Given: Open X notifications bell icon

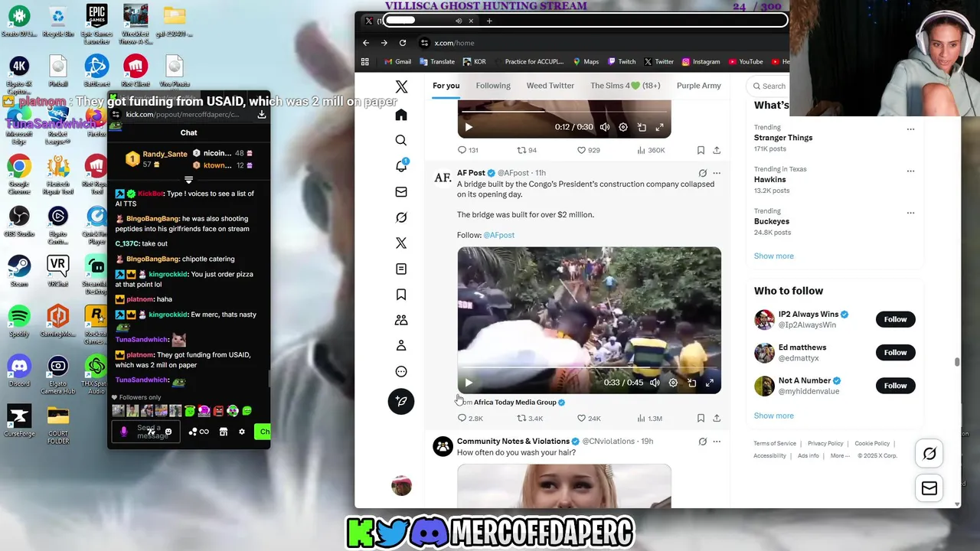Looking at the screenshot, I should [x=401, y=166].
